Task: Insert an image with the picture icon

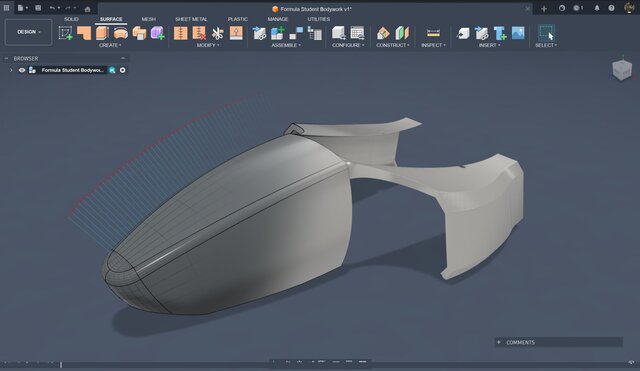Action: pyautogui.click(x=518, y=33)
